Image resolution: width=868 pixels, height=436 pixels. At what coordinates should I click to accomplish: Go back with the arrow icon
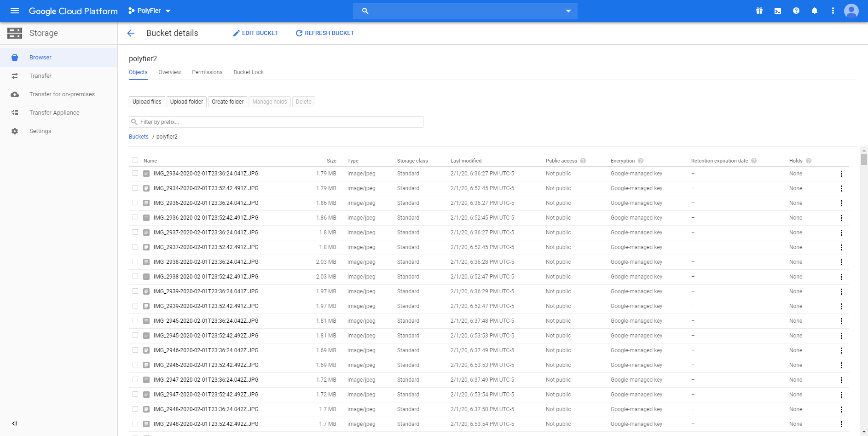click(131, 33)
